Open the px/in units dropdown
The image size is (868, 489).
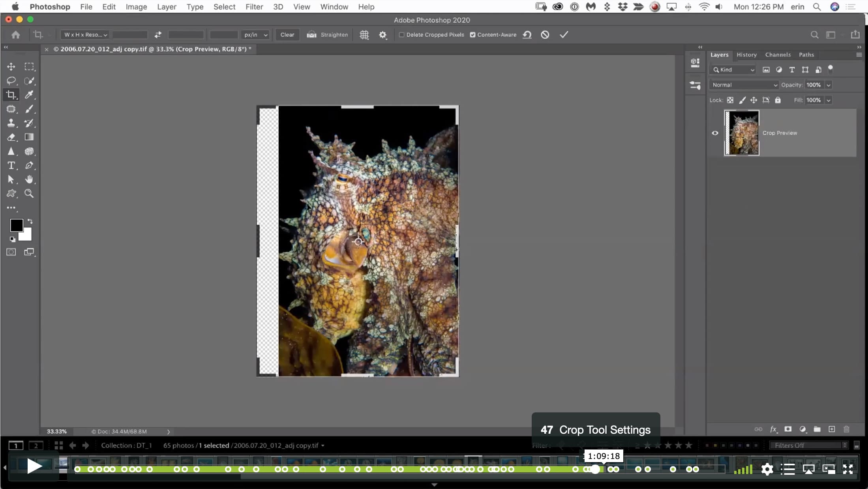(255, 35)
